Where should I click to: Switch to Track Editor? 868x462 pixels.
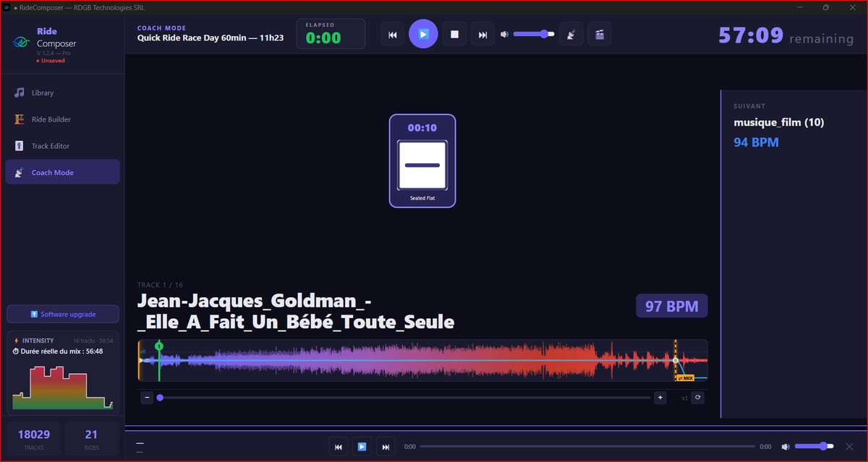pos(62,146)
